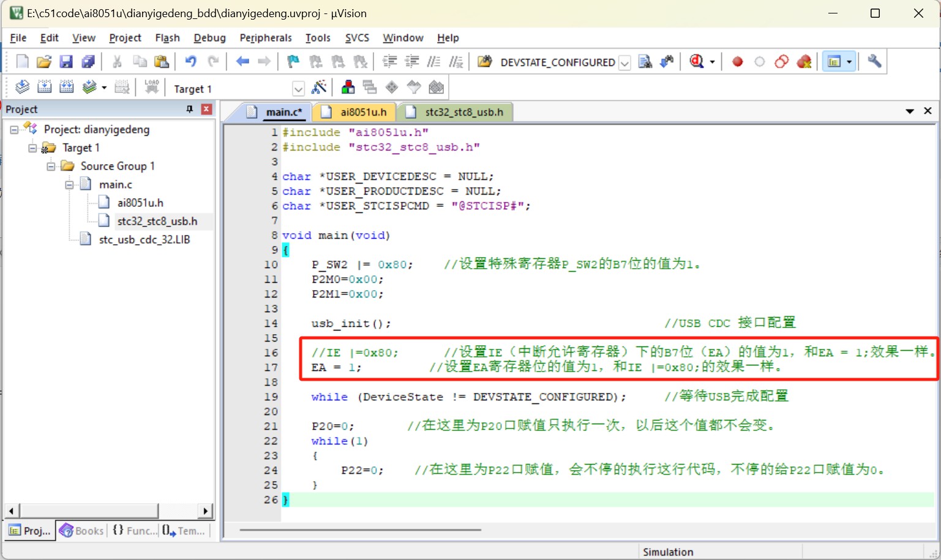Image resolution: width=941 pixels, height=560 pixels.
Task: Collapse Project: dianyigedeng node
Action: (x=14, y=130)
